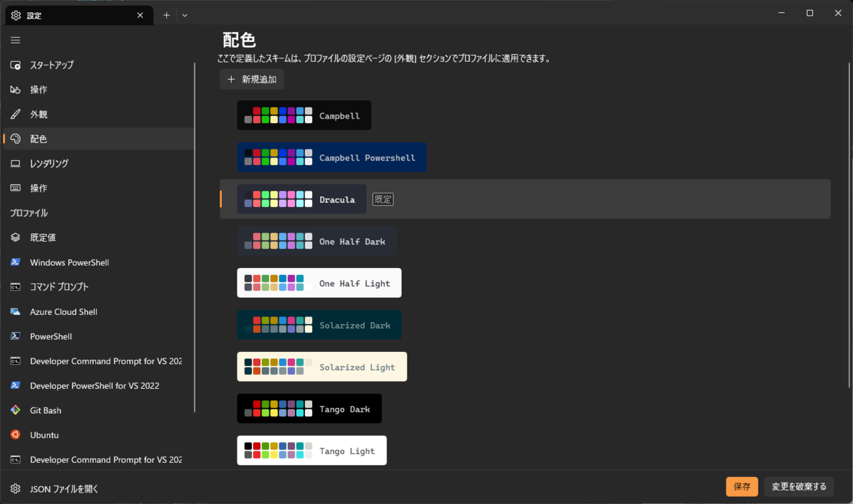853x504 pixels.
Task: Click the Git Bash profile icon
Action: [16, 410]
